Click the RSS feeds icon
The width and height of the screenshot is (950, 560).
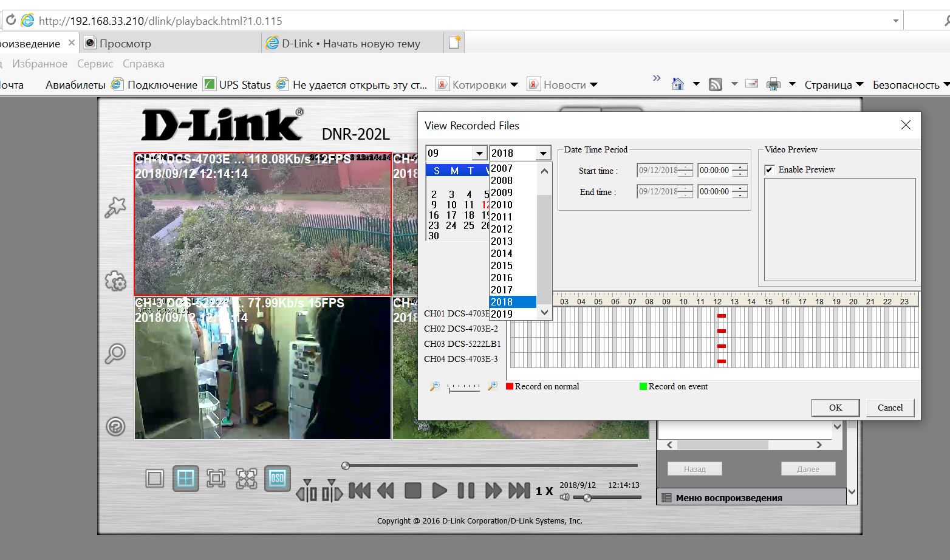[716, 84]
